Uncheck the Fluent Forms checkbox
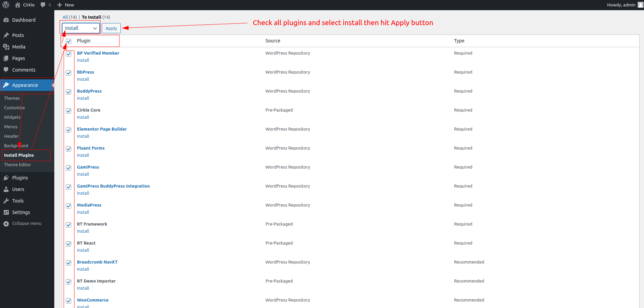 [x=69, y=149]
